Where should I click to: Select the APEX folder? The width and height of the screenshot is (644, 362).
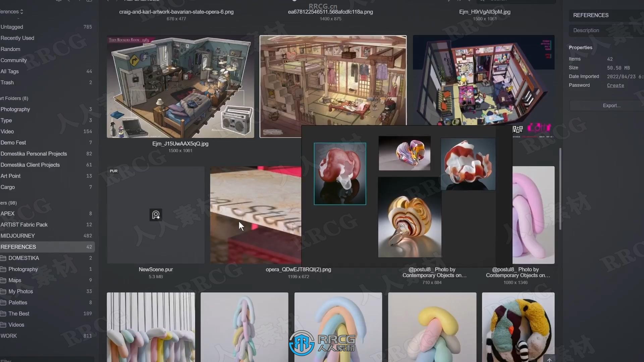tap(47, 214)
